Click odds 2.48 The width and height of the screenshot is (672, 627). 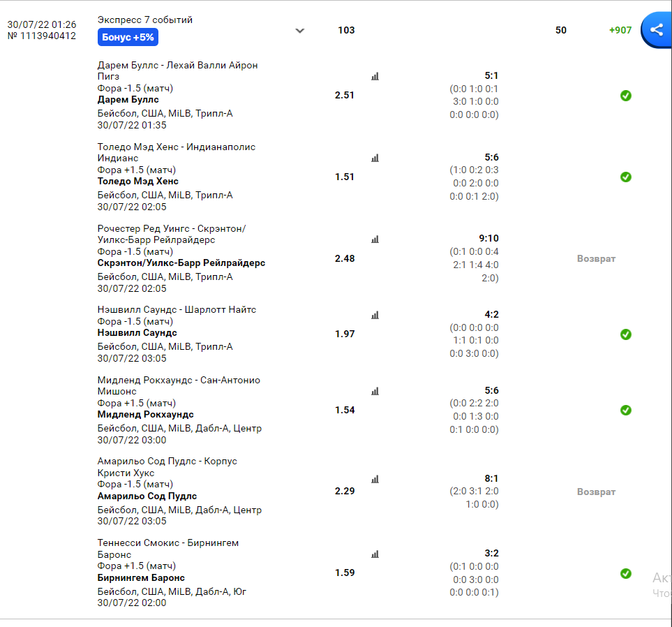(x=345, y=258)
